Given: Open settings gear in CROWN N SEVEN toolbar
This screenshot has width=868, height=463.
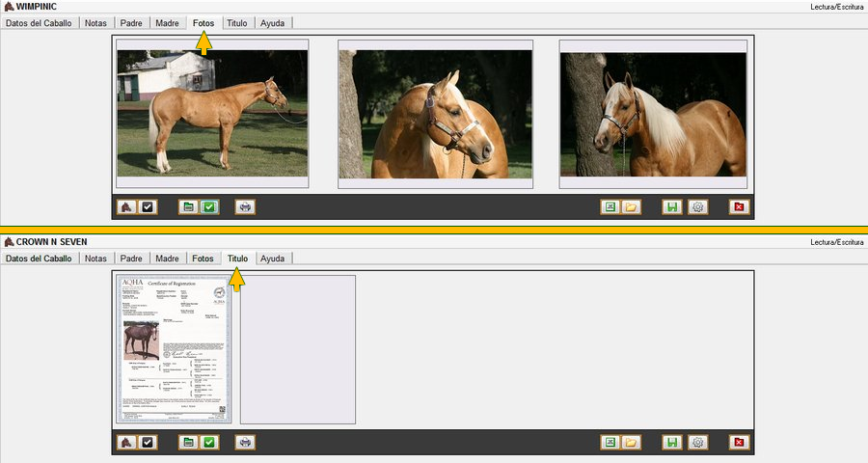Looking at the screenshot, I should [x=698, y=443].
